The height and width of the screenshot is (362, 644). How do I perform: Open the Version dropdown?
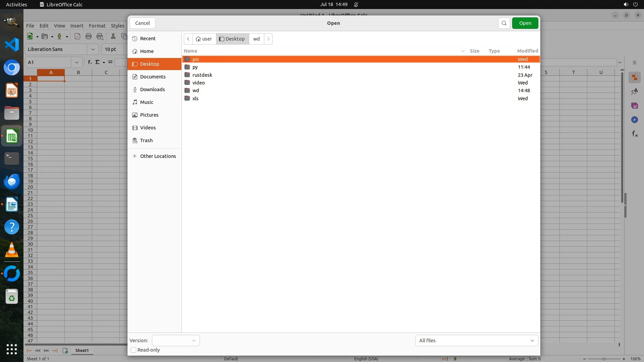coord(176,341)
